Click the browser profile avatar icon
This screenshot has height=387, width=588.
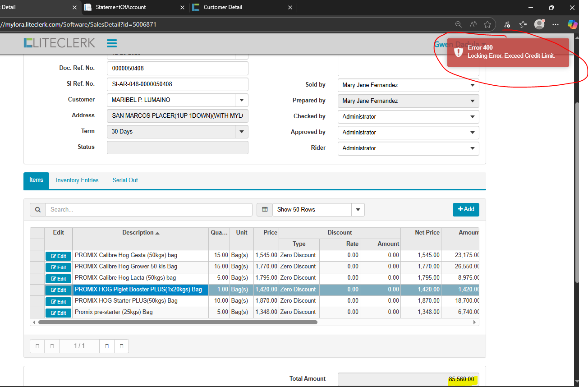[539, 24]
